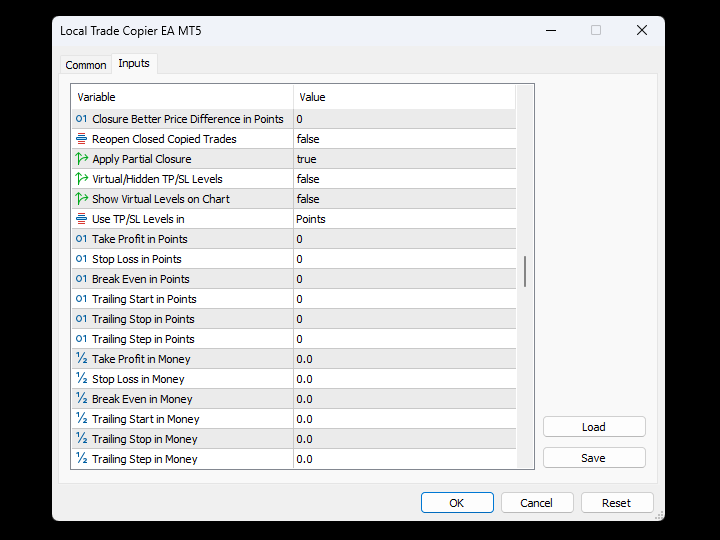Close the Local Trade Copier EA MT5 dialog
The image size is (720, 540).
642,30
